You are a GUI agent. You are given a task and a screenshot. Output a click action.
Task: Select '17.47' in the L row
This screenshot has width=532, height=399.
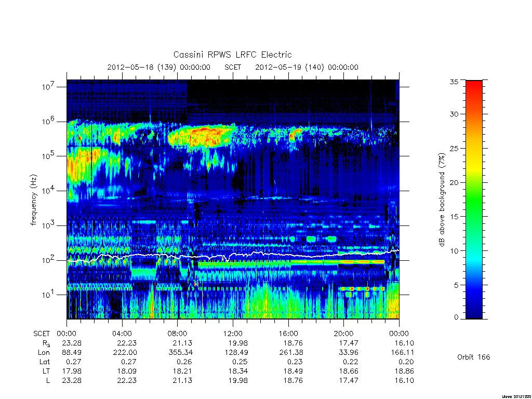click(349, 380)
